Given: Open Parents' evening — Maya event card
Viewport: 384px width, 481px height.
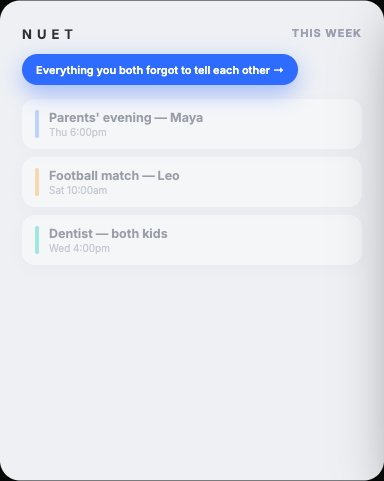Looking at the screenshot, I should pyautogui.click(x=192, y=124).
